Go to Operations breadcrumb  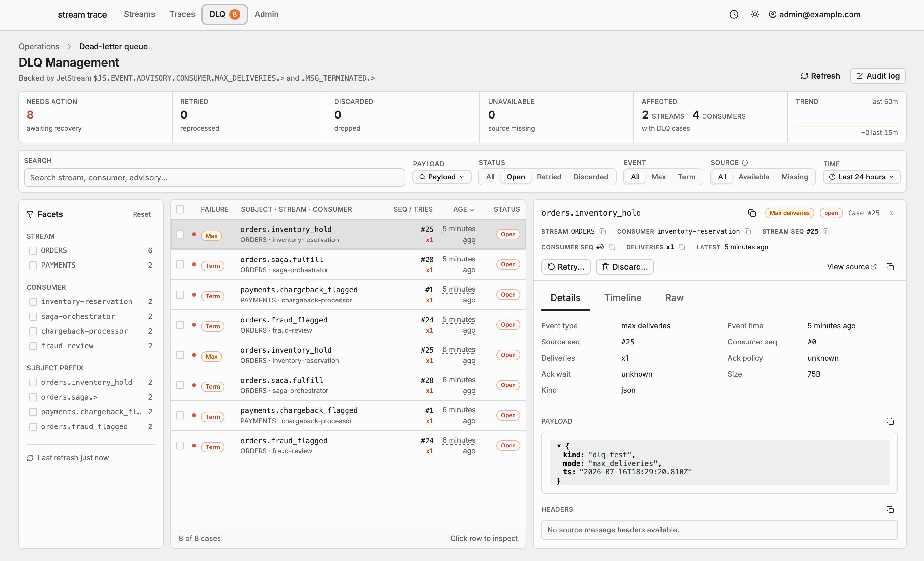point(39,47)
